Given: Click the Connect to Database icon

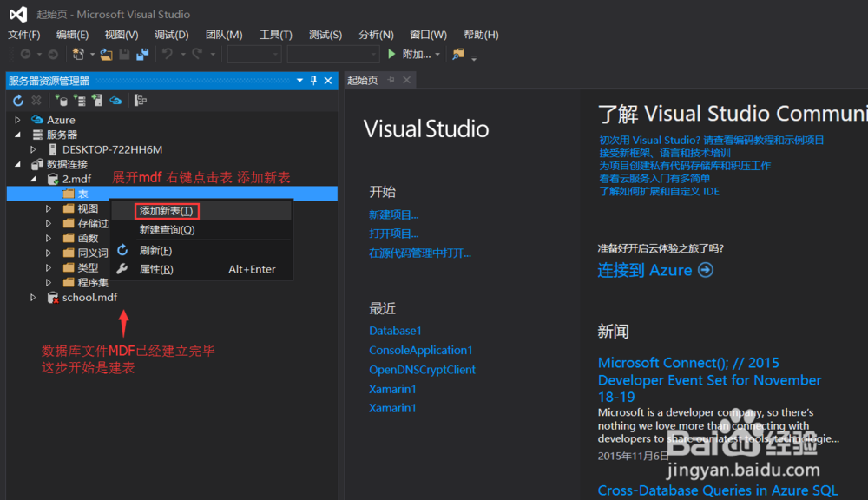Looking at the screenshot, I should pos(61,100).
